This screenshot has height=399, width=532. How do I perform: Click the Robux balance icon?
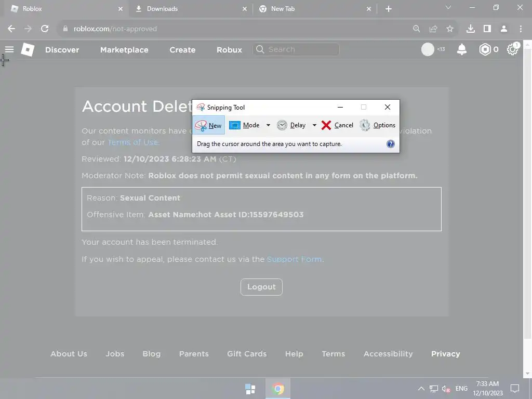(x=485, y=49)
